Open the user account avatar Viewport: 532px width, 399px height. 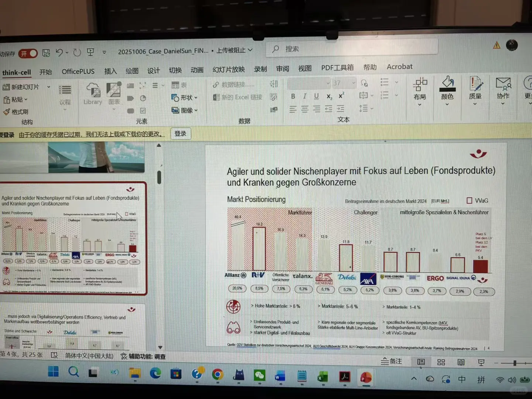point(512,45)
